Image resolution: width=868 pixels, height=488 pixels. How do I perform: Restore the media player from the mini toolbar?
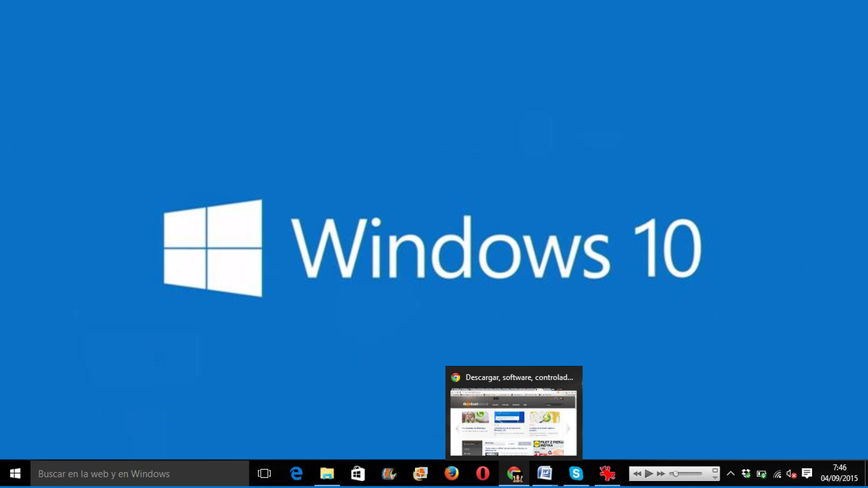pyautogui.click(x=715, y=471)
